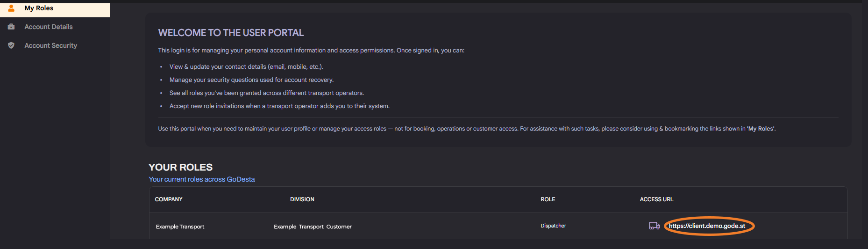
Task: Click the My Roles person icon
Action: (11, 8)
